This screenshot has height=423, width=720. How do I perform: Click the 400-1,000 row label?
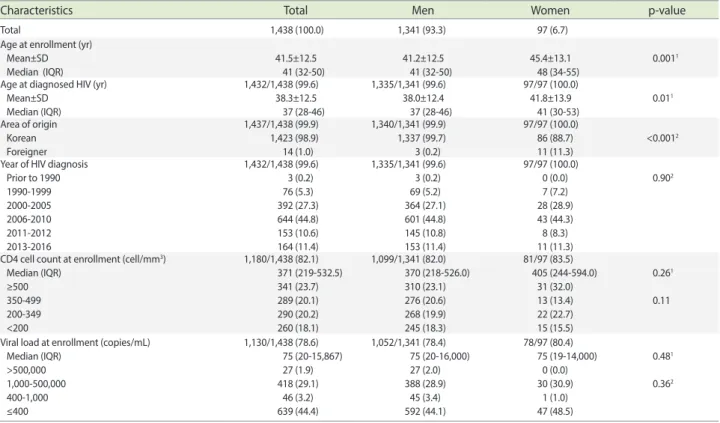coord(27,398)
